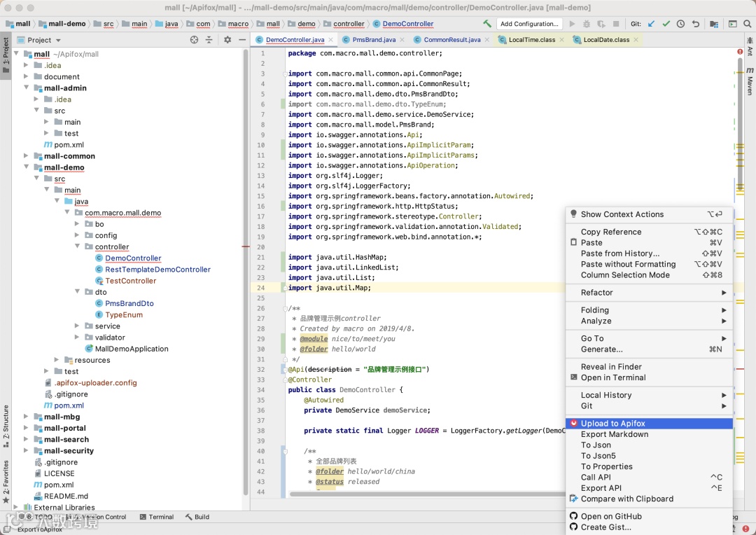Open TestController in project tree
Viewport: 756px width, 535px height.
coord(130,281)
